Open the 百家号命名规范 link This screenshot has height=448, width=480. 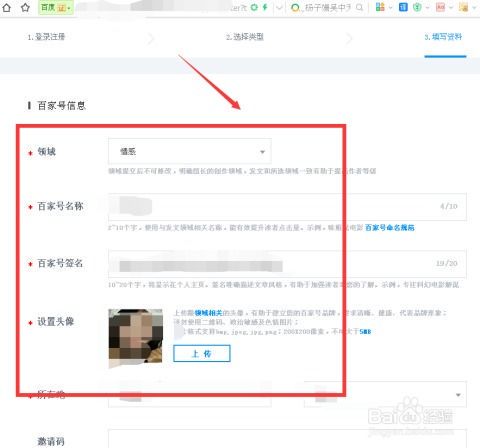pos(390,228)
